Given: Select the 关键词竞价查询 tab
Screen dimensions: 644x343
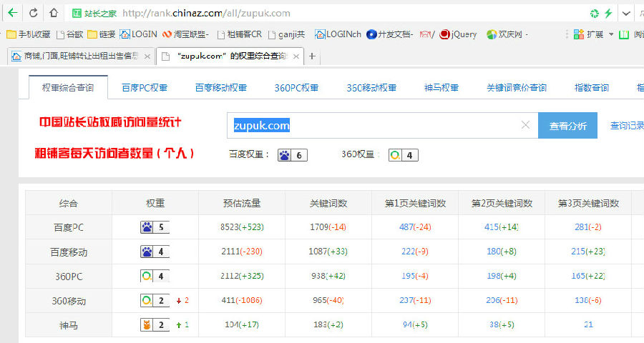Looking at the screenshot, I should click(x=517, y=87).
